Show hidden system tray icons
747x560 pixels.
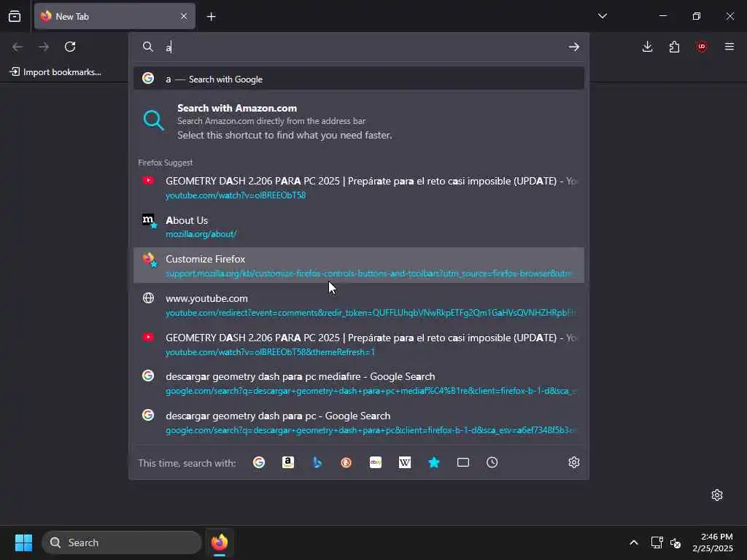click(x=634, y=542)
